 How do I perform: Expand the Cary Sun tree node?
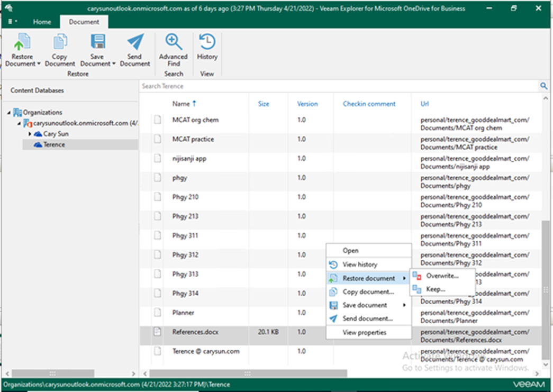30,134
